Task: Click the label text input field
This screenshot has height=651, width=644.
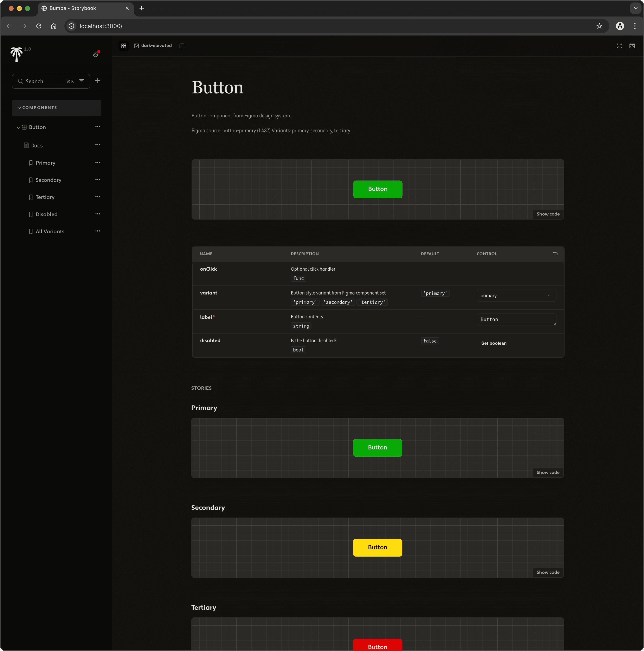Action: pos(516,320)
